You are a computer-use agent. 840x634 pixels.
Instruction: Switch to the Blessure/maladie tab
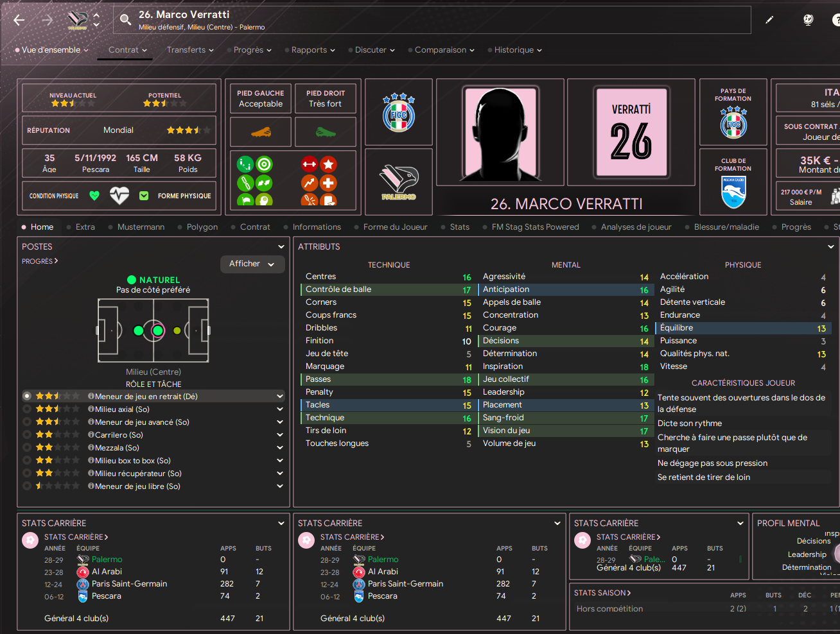click(726, 227)
